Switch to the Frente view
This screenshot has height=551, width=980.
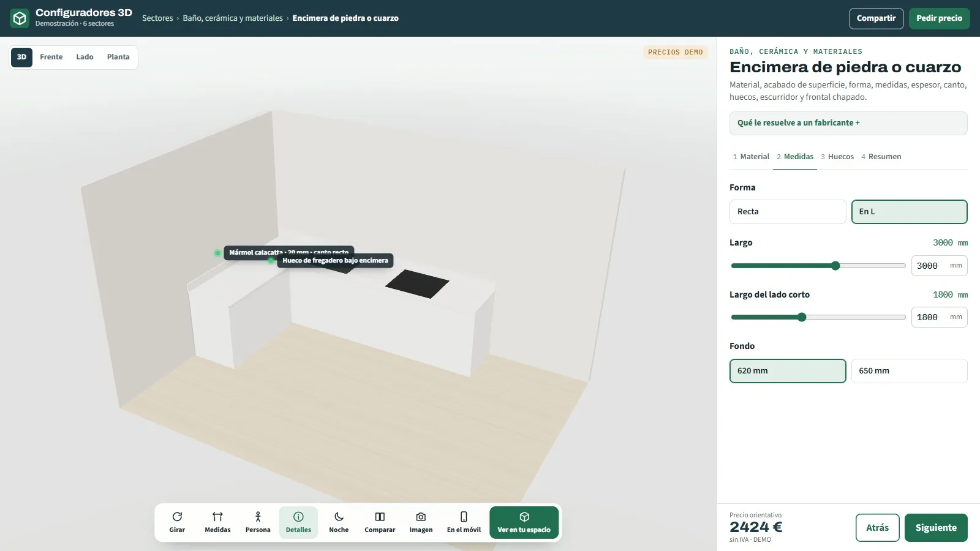click(x=51, y=57)
